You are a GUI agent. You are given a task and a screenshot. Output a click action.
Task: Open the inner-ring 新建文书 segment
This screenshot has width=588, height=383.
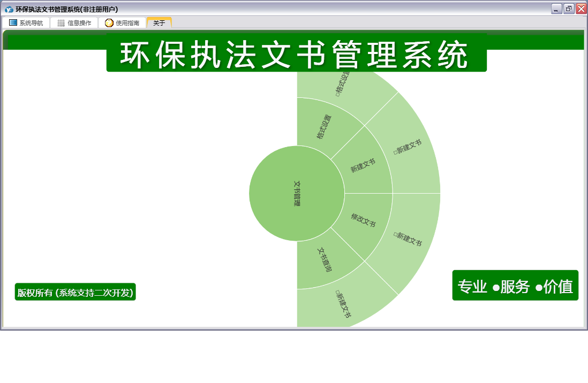coord(363,166)
